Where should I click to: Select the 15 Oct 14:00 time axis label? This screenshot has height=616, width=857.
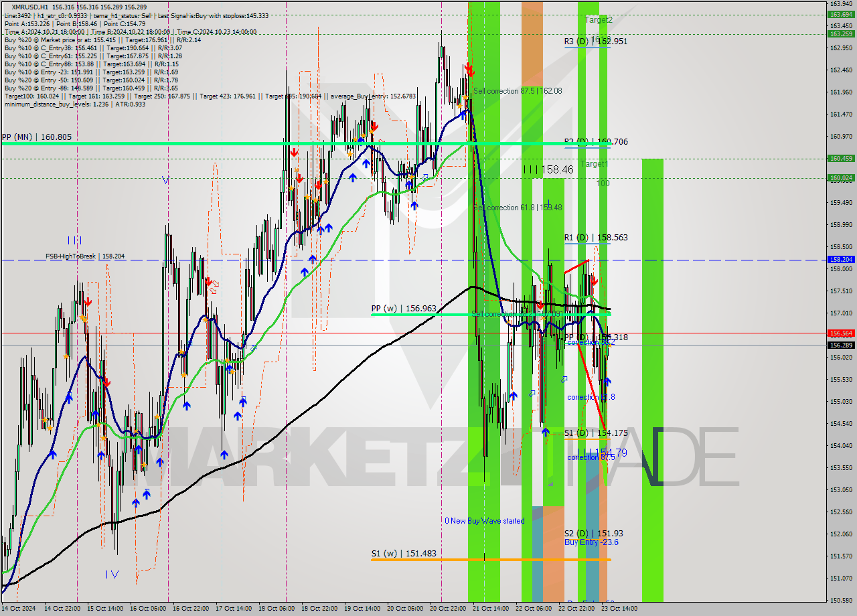[x=105, y=609]
